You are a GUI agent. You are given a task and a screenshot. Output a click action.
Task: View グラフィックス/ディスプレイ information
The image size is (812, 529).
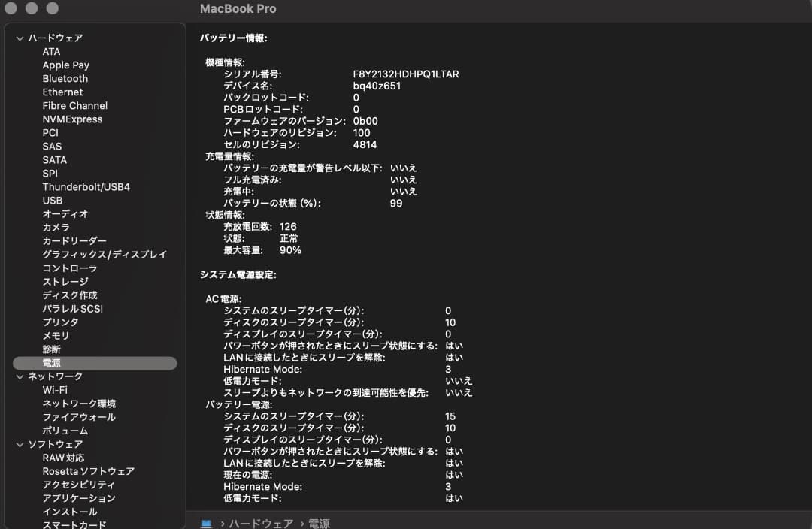pyautogui.click(x=106, y=254)
